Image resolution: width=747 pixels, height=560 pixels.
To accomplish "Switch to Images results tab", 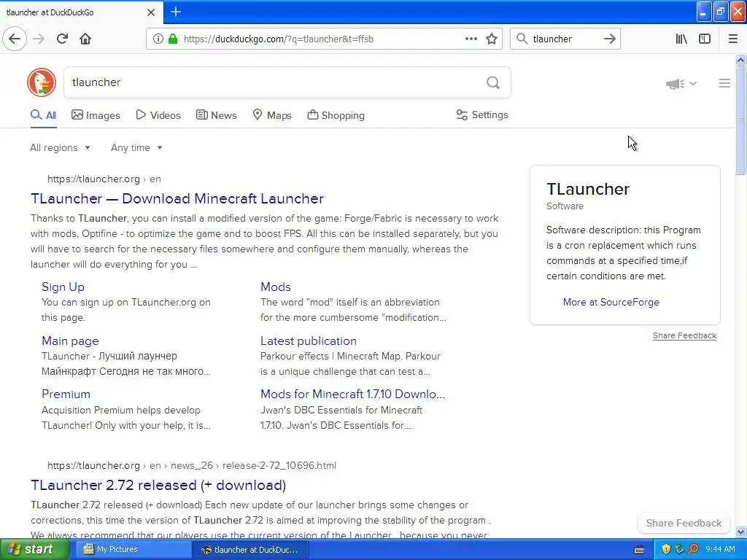I will 96,115.
